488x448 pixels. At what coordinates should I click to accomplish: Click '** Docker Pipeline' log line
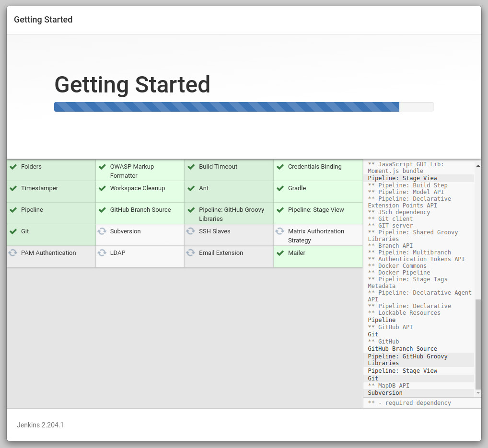point(399,273)
